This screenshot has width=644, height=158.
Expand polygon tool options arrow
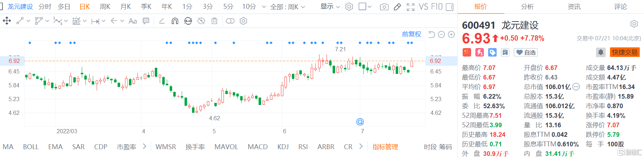(47, 21)
